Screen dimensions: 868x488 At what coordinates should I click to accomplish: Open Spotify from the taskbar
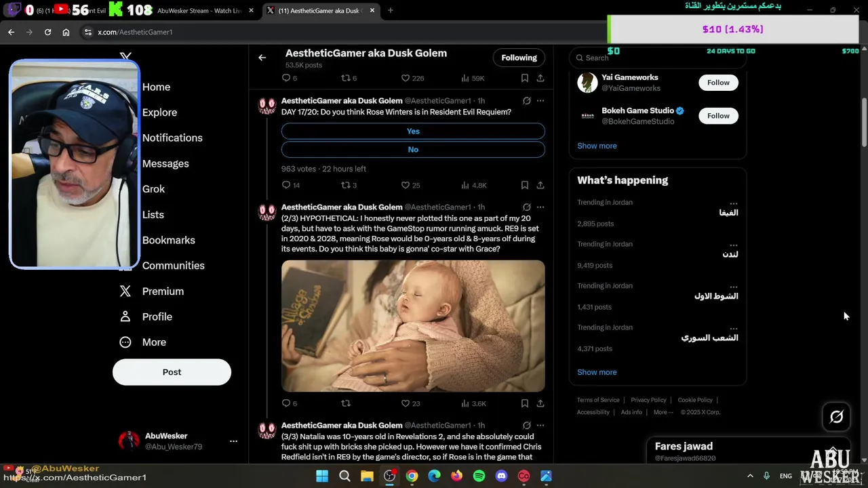coord(479,476)
